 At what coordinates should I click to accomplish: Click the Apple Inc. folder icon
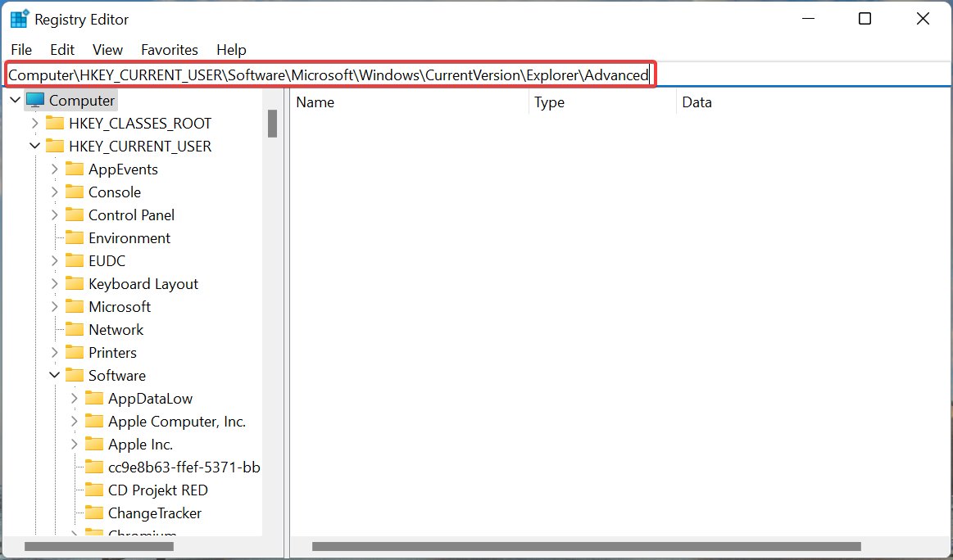[94, 444]
